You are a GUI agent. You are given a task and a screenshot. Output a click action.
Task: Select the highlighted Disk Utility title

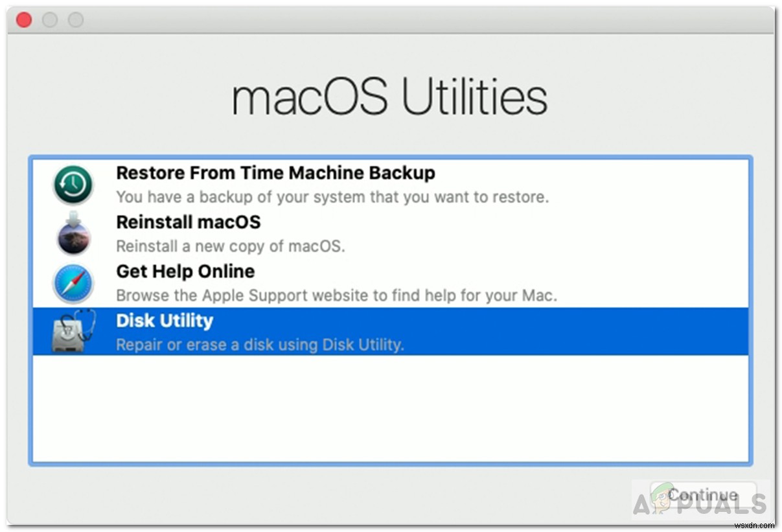pyautogui.click(x=165, y=321)
